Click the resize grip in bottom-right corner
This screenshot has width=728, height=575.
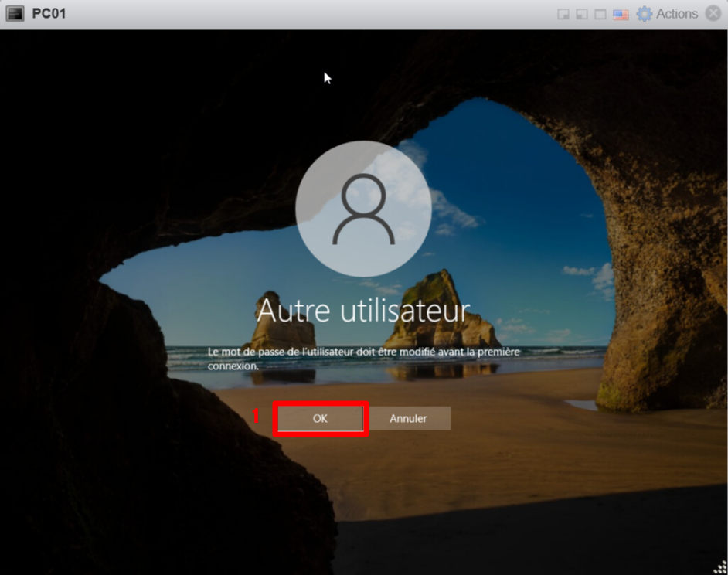[719, 566]
